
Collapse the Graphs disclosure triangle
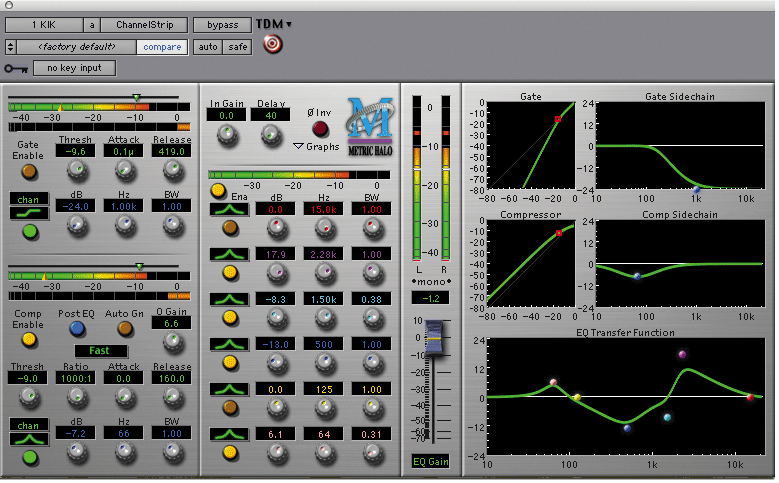pyautogui.click(x=298, y=147)
